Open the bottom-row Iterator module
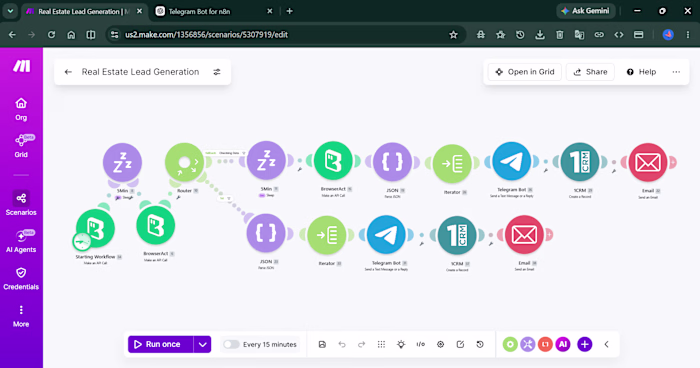The height and width of the screenshot is (368, 700). coord(327,235)
